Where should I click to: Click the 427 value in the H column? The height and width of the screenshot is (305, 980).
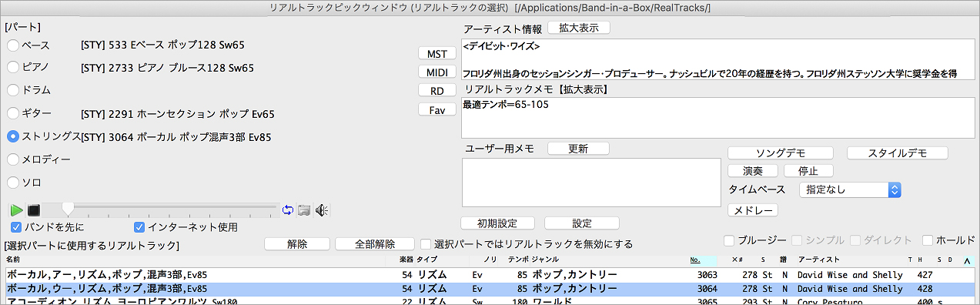925,274
